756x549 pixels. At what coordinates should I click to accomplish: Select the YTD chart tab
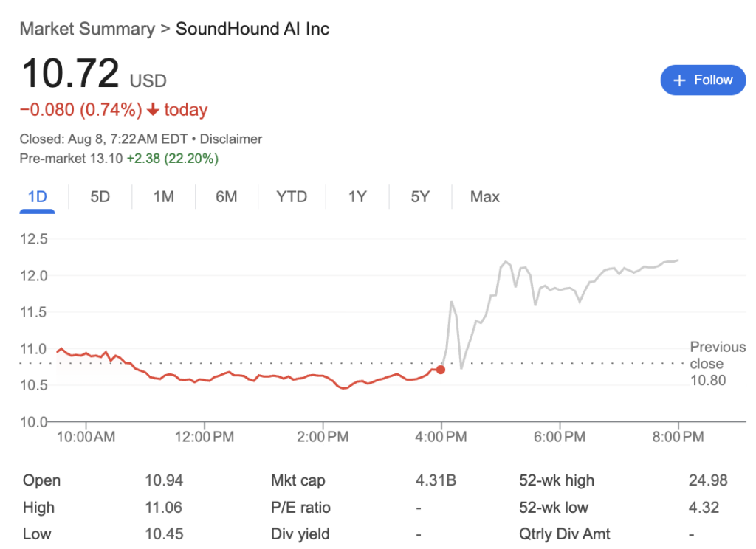(x=292, y=197)
